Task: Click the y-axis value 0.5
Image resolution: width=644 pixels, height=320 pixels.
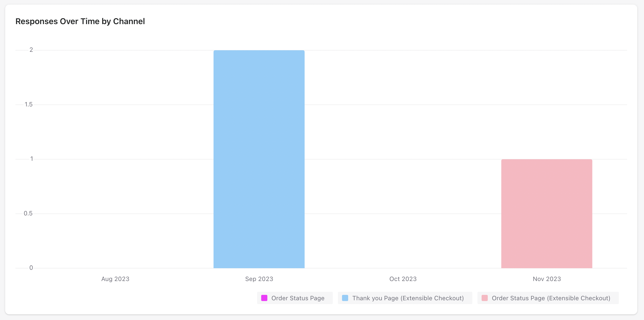Action: [28, 213]
